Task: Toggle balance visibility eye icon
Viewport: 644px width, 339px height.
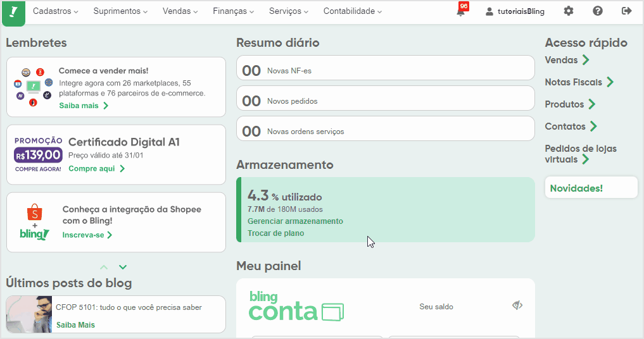Action: pos(517,305)
